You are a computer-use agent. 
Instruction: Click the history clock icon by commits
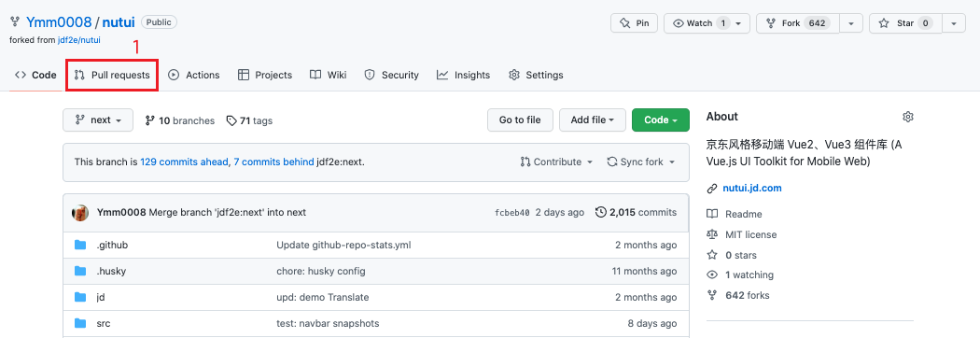[x=601, y=213]
